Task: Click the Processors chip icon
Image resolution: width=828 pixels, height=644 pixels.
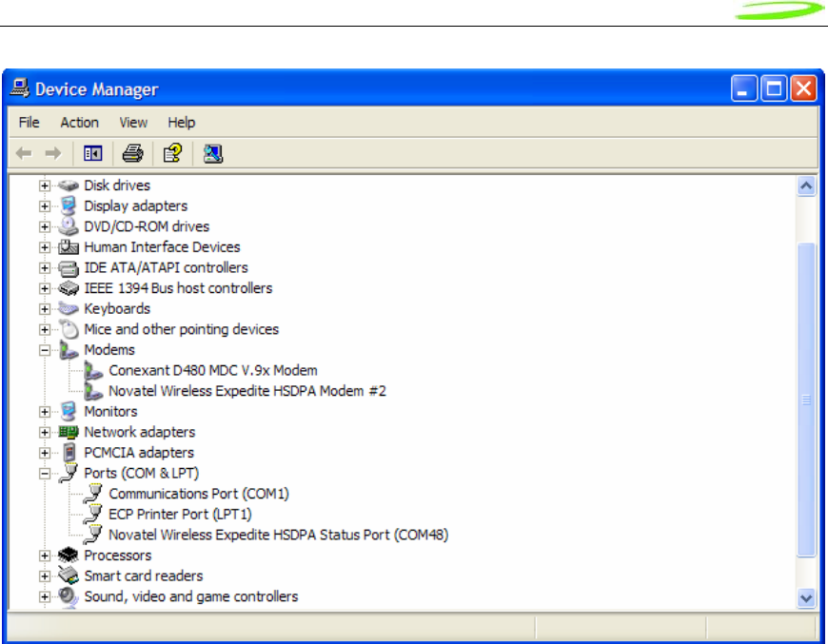Action: click(x=69, y=556)
